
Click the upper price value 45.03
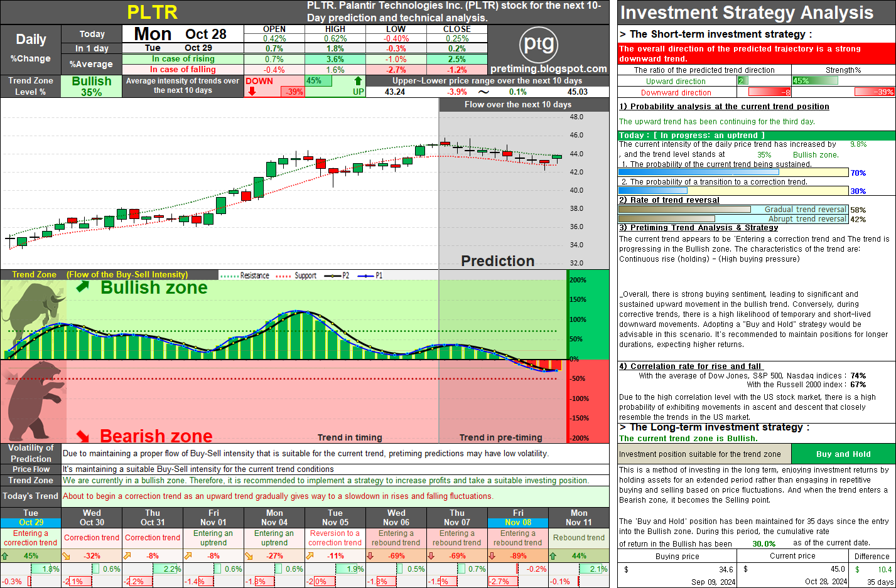point(578,92)
